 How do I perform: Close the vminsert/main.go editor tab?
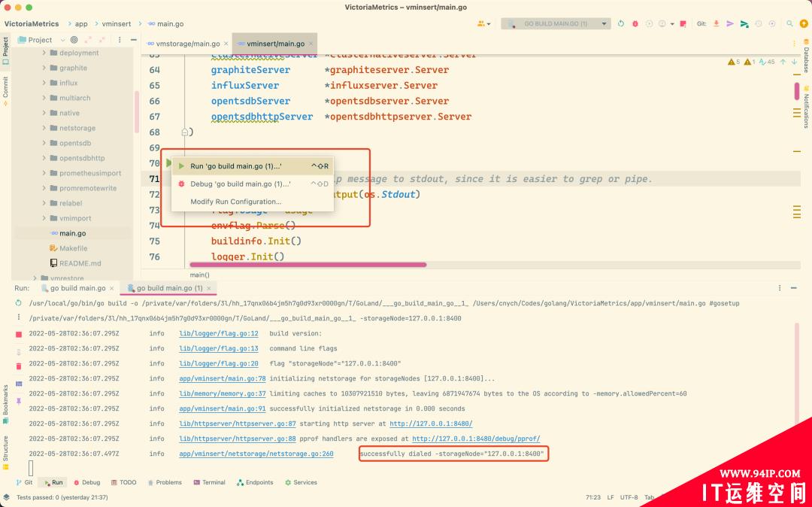pos(311,44)
